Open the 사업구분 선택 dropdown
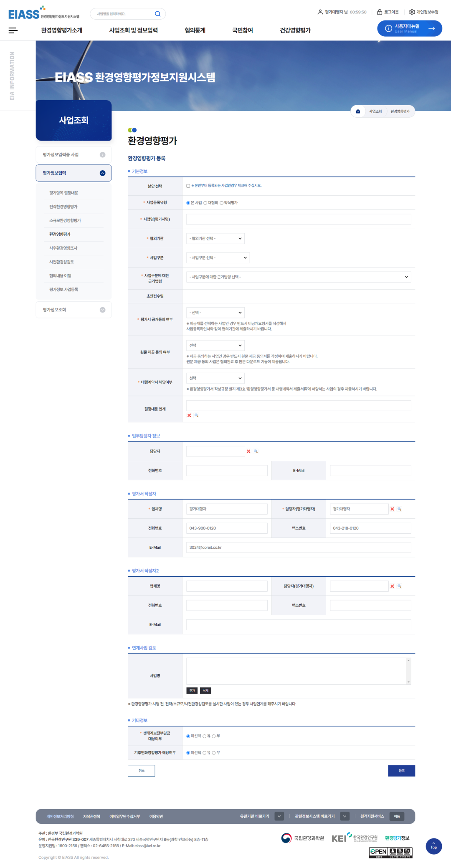451x868 pixels. click(218, 258)
